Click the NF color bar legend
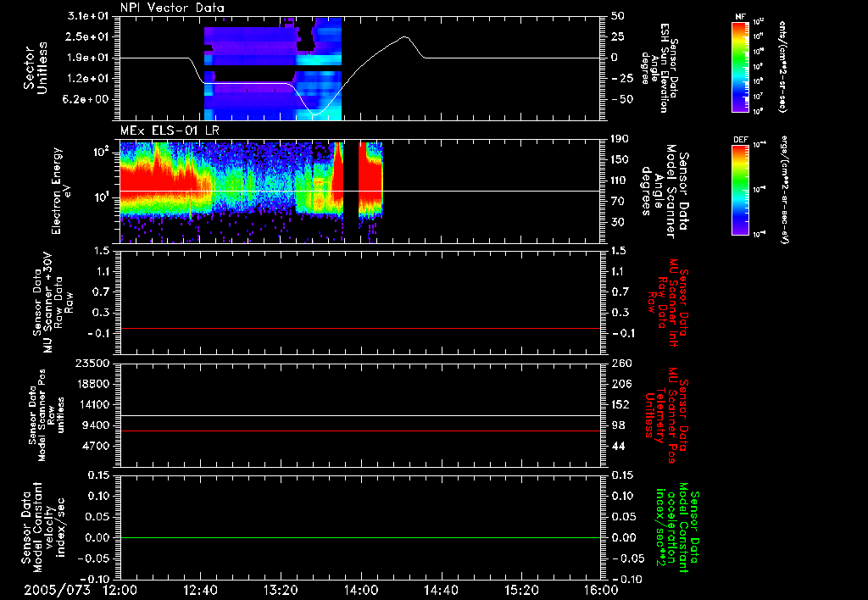This screenshot has width=868, height=600. click(x=740, y=66)
